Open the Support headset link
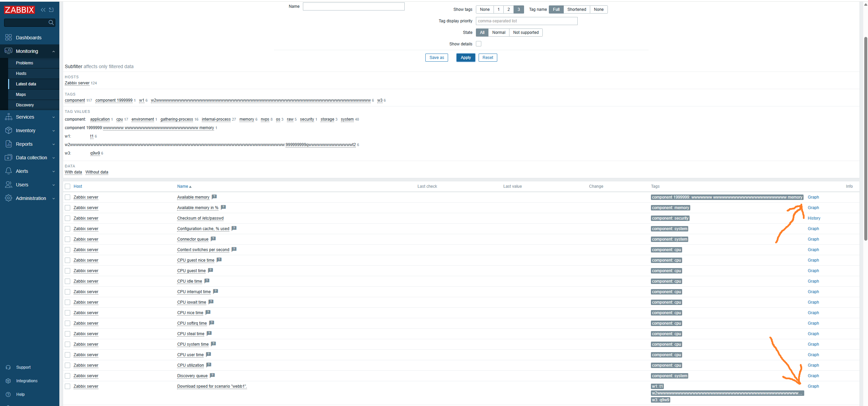 (x=23, y=367)
